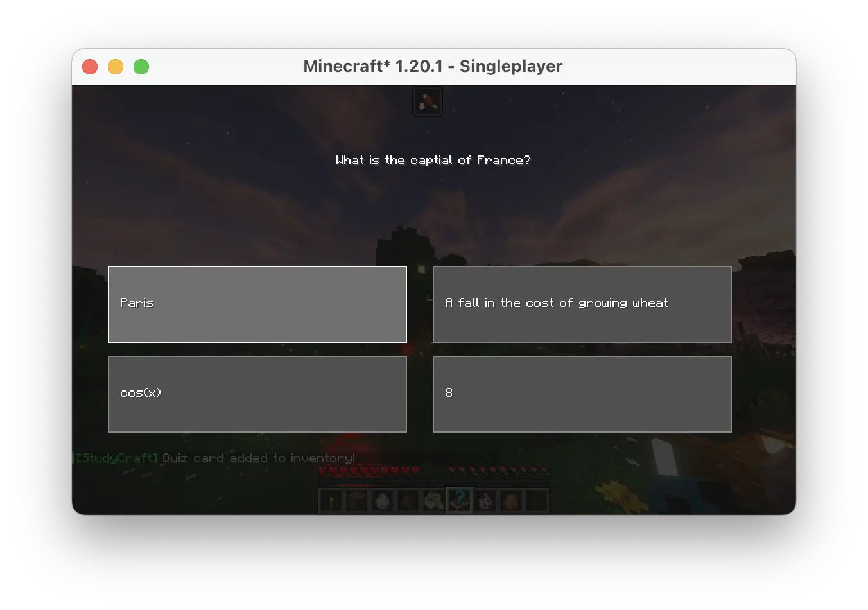The height and width of the screenshot is (610, 868).
Task: Choose the Paris answer
Action: tap(257, 304)
